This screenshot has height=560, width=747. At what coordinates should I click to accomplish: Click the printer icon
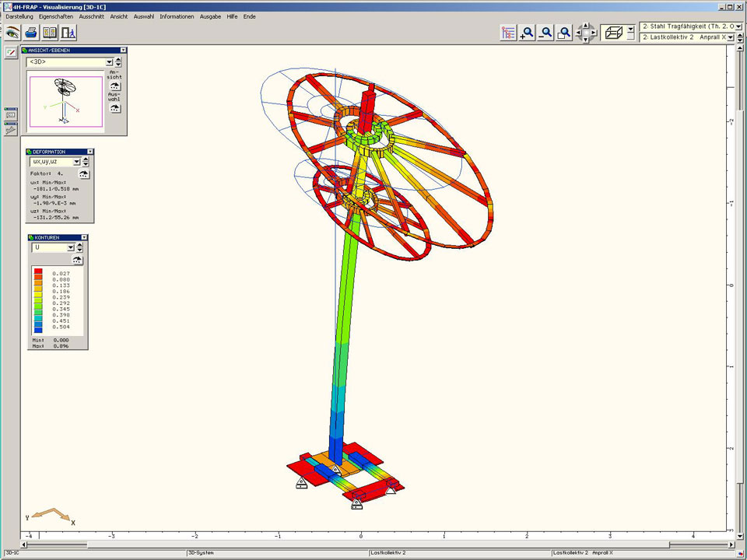click(31, 33)
